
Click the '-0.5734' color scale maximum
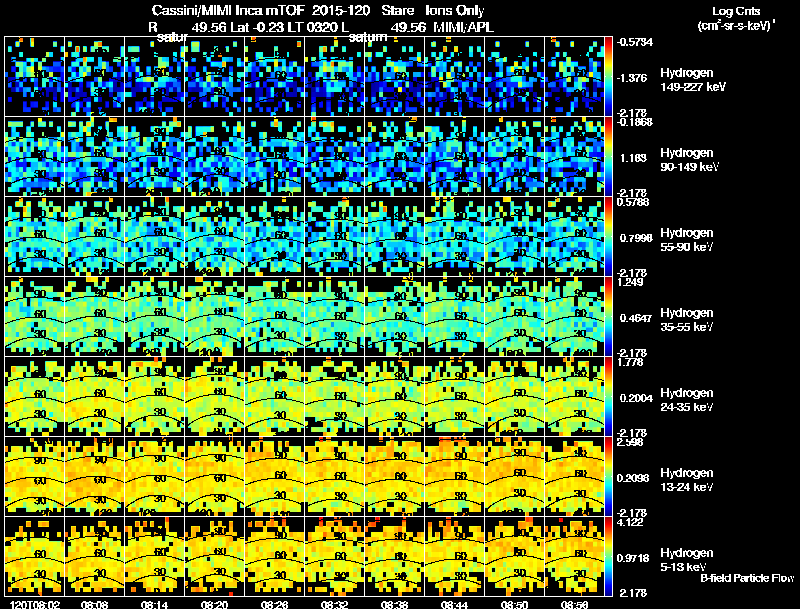coord(634,42)
